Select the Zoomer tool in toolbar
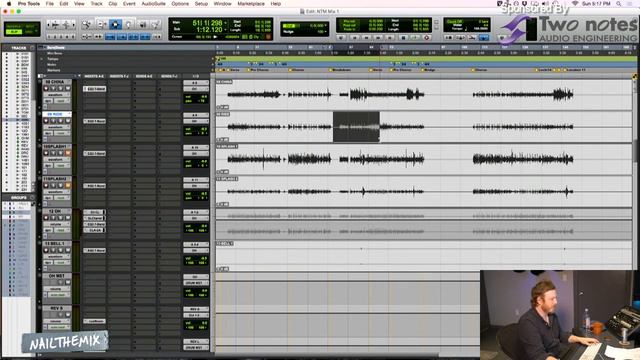 click(x=87, y=25)
